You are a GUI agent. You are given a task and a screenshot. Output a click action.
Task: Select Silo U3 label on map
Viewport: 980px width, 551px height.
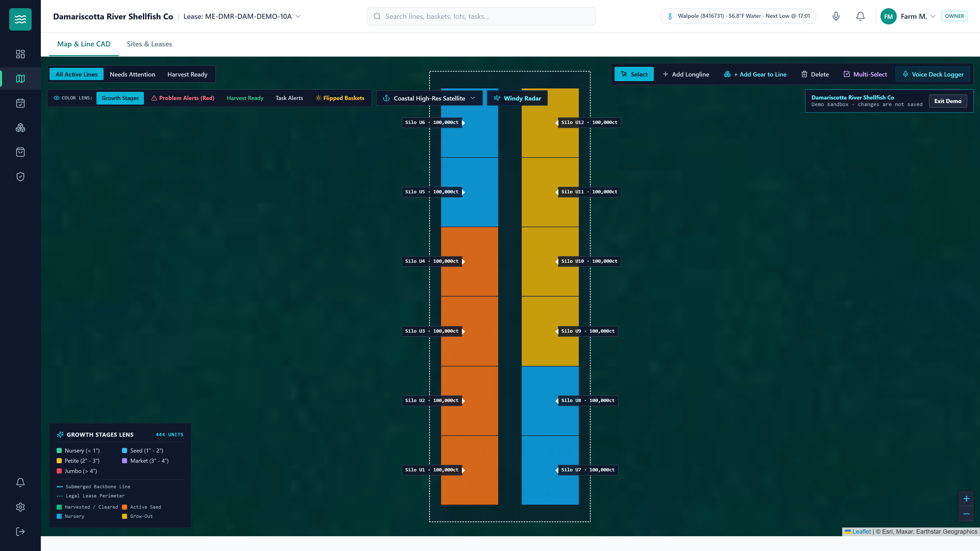click(x=432, y=331)
